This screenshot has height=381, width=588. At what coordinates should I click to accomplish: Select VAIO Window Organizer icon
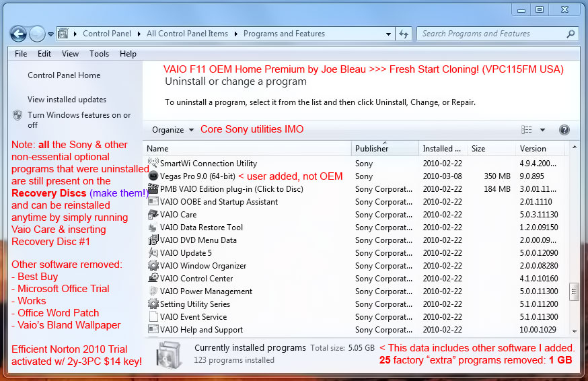point(153,265)
